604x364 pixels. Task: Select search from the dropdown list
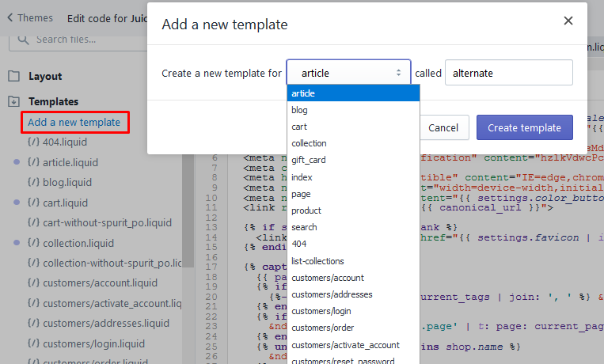click(x=353, y=227)
